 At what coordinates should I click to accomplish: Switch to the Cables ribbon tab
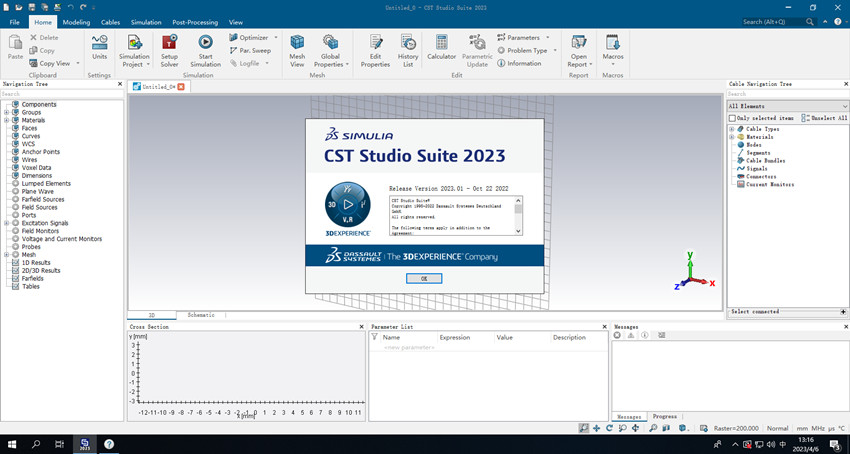111,22
